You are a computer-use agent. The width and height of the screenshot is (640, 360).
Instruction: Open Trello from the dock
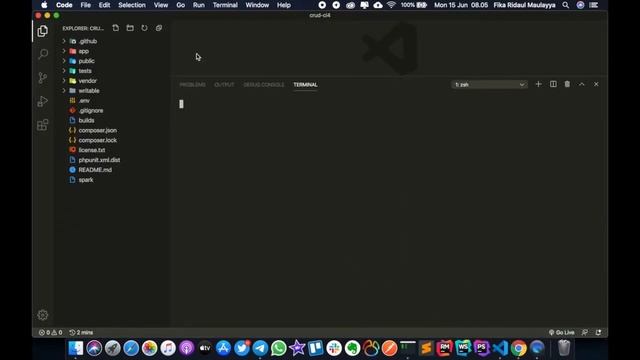click(x=316, y=348)
